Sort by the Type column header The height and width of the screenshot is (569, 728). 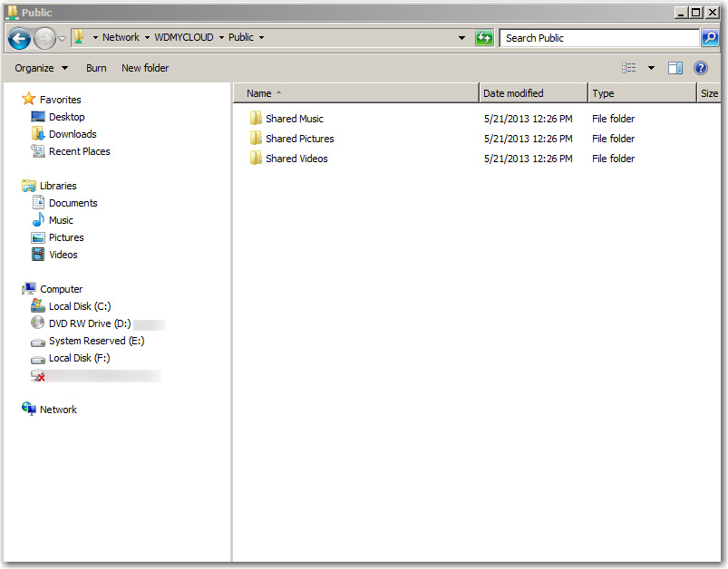[x=642, y=93]
